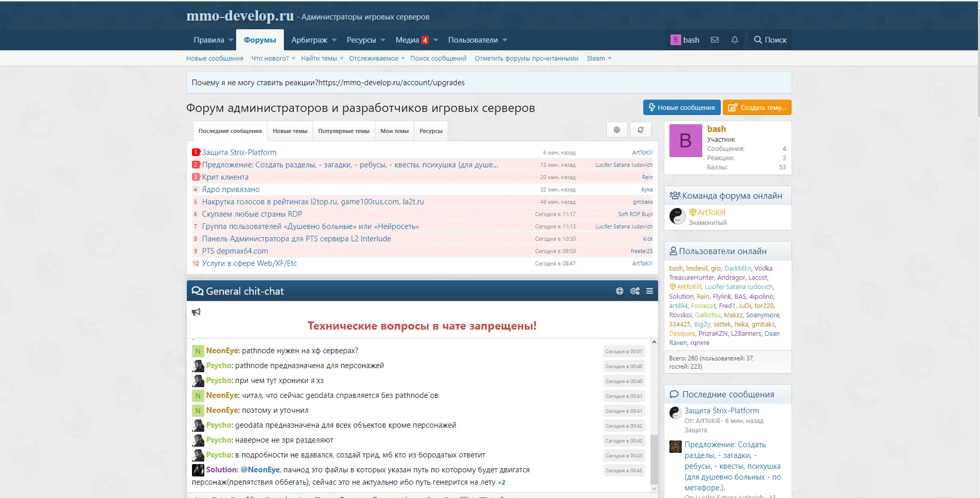This screenshot has height=498, width=980.
Task: Expand the Медиа dropdown arrow
Action: [x=436, y=40]
